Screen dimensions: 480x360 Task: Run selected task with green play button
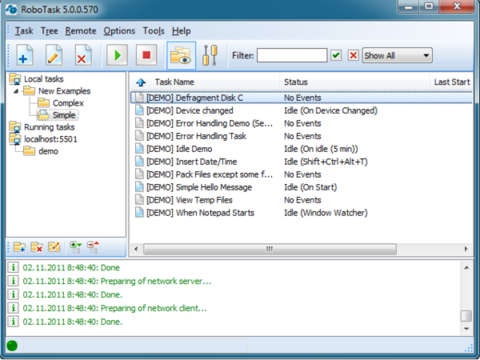click(117, 55)
